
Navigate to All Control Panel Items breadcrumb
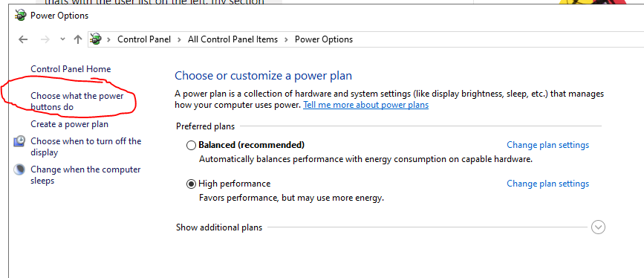click(x=233, y=39)
